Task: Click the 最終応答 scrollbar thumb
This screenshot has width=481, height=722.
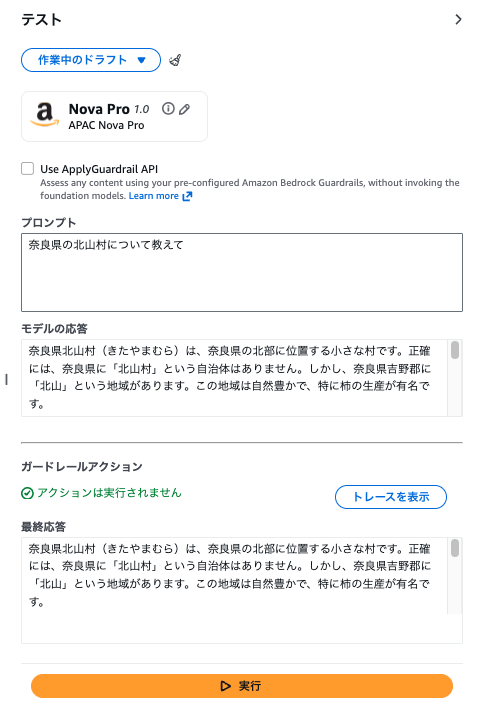Action: click(455, 548)
